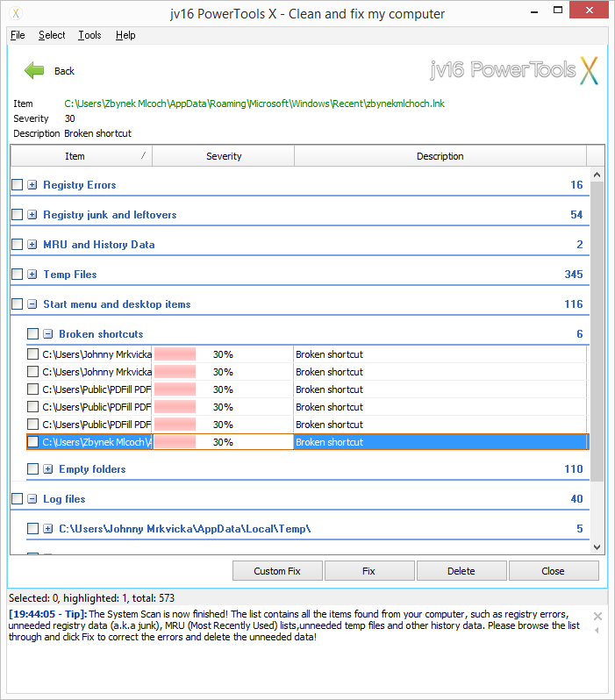This screenshot has width=615, height=700.
Task: Open the Help menu
Action: click(125, 35)
